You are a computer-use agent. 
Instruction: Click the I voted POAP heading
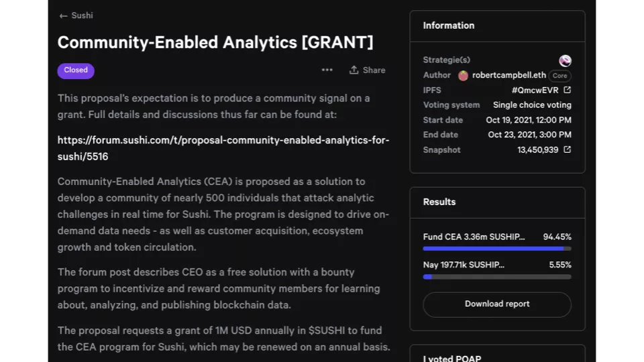click(x=451, y=358)
